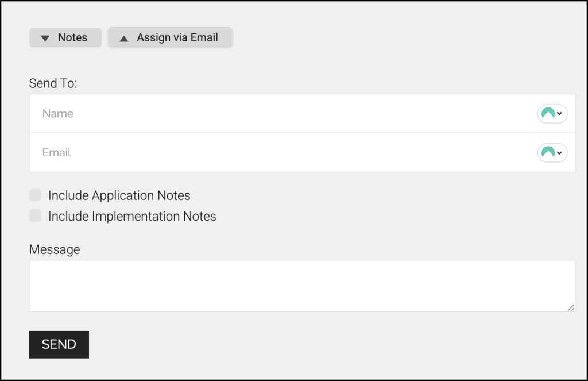Click the 'Include Application Notes' label text
The height and width of the screenshot is (381, 588).
[x=119, y=195]
